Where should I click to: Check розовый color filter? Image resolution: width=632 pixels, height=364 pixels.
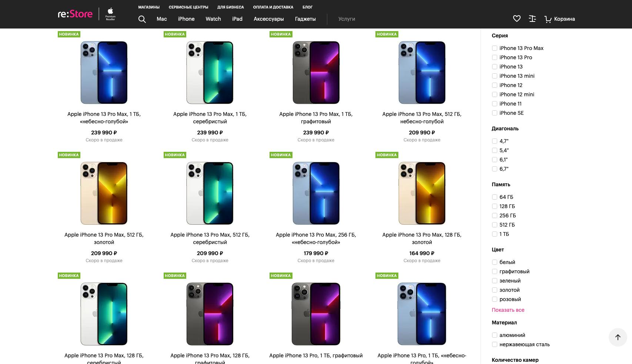(494, 299)
